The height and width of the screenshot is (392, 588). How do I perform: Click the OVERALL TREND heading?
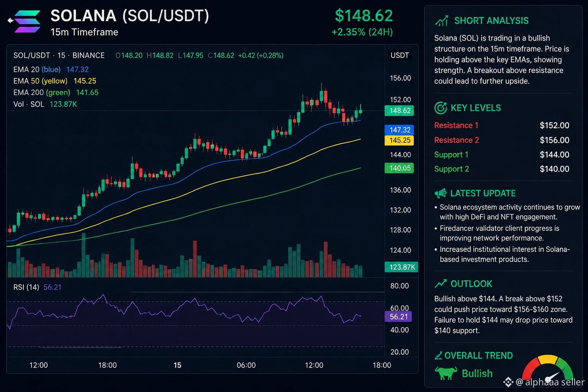pyautogui.click(x=479, y=356)
